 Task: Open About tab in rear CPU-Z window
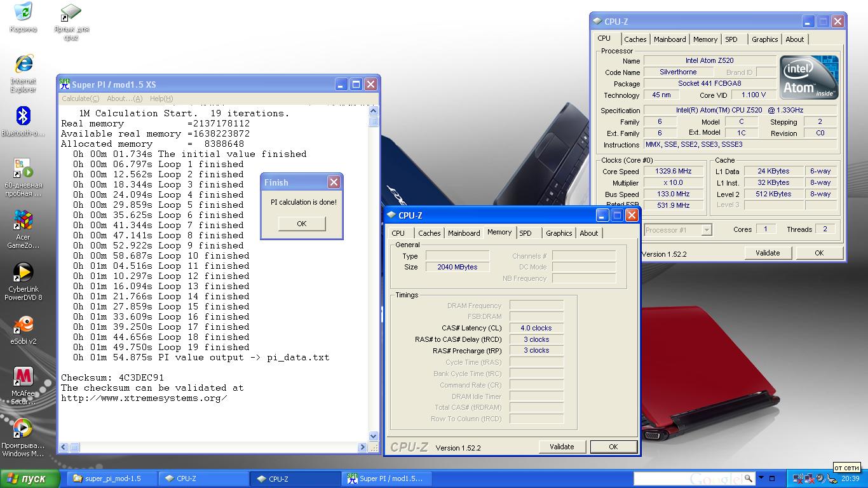(795, 39)
